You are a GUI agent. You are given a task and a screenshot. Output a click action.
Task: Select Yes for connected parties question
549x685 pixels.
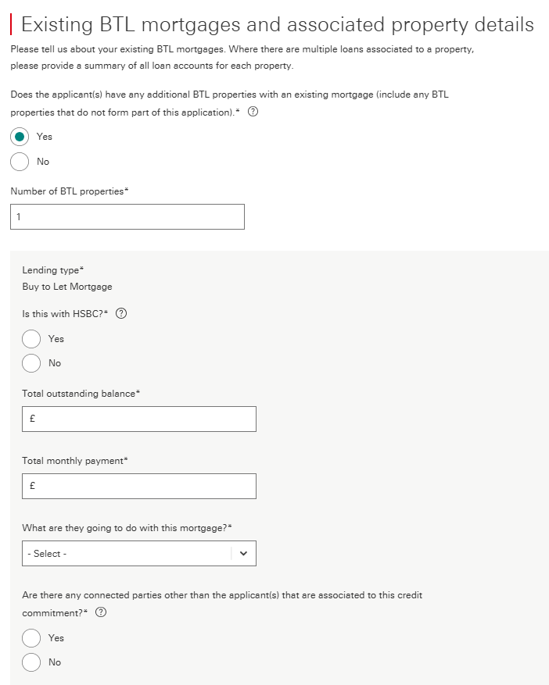point(31,638)
